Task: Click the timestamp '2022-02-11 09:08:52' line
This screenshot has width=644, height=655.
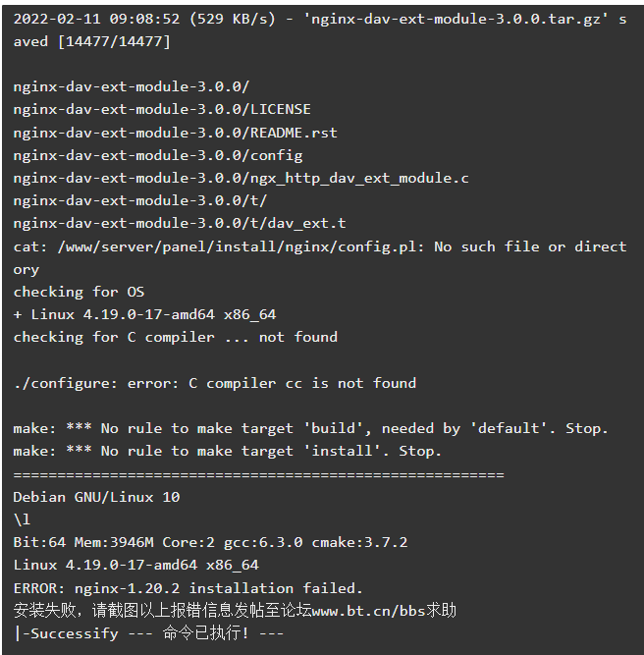Action: point(320,30)
